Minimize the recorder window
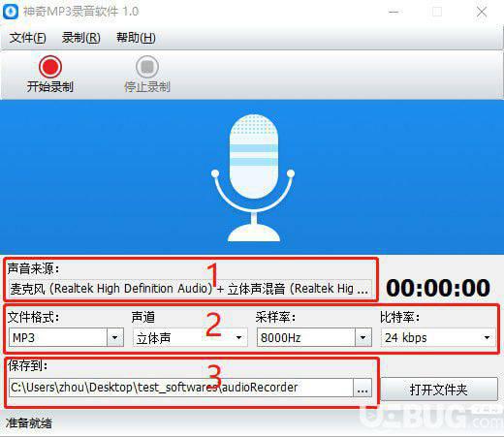The height and width of the screenshot is (437, 504). click(x=394, y=12)
